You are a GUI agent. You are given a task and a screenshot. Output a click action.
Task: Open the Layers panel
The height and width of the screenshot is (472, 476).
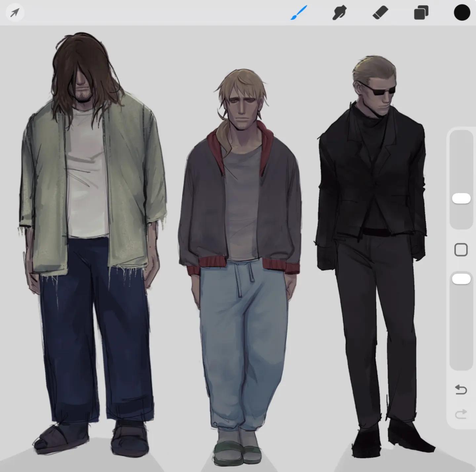pos(421,13)
